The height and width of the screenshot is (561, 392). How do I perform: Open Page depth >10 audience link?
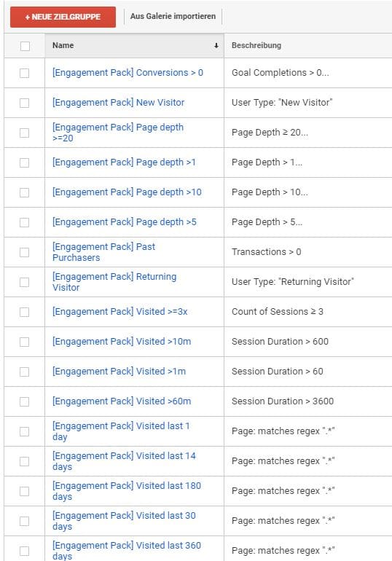(127, 192)
